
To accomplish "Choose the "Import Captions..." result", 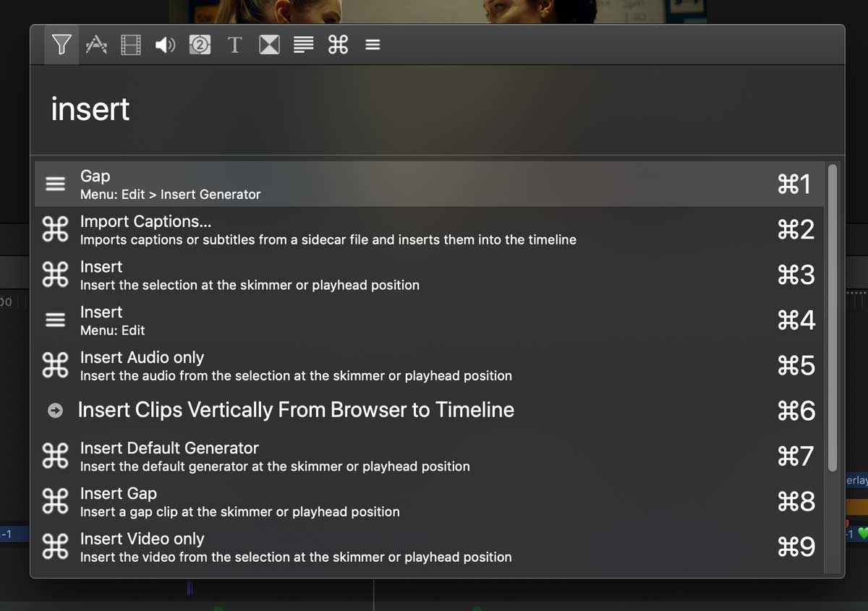I will 430,229.
